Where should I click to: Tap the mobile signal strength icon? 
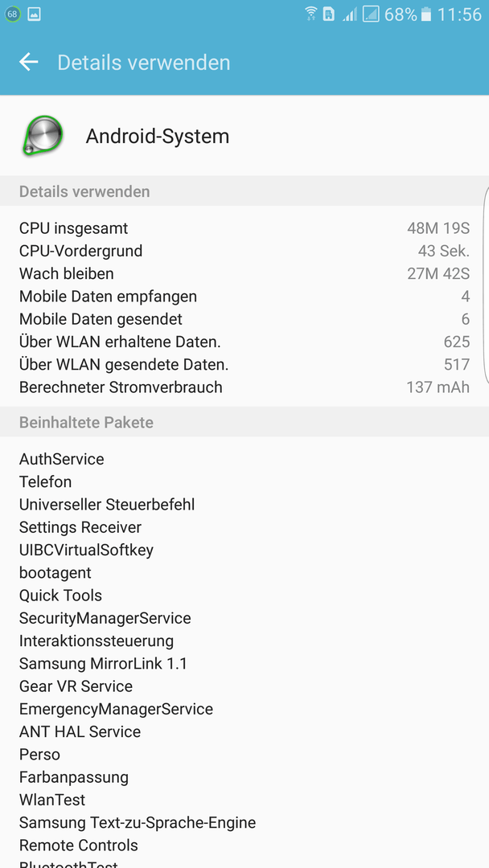349,14
